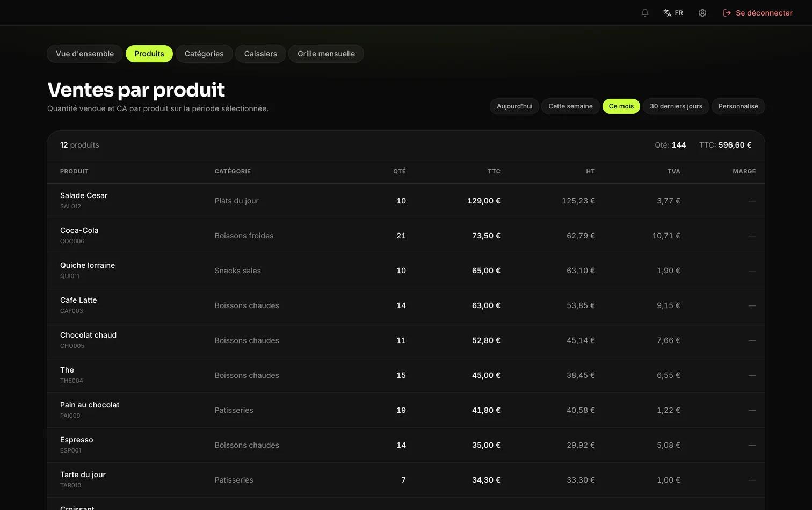The image size is (812, 510).
Task: Choose 30 derniers jours period
Action: click(676, 106)
